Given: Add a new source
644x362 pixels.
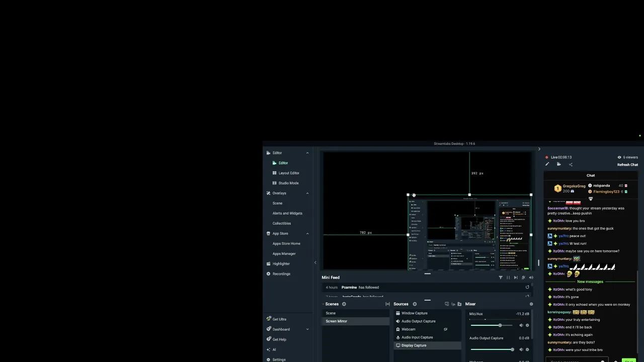Looking at the screenshot, I should [415, 304].
